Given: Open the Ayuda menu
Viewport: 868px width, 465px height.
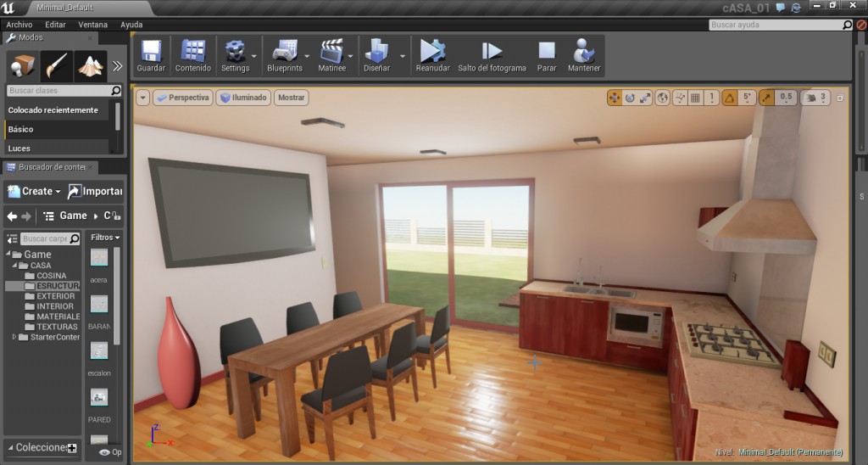Looking at the screenshot, I should (x=131, y=25).
